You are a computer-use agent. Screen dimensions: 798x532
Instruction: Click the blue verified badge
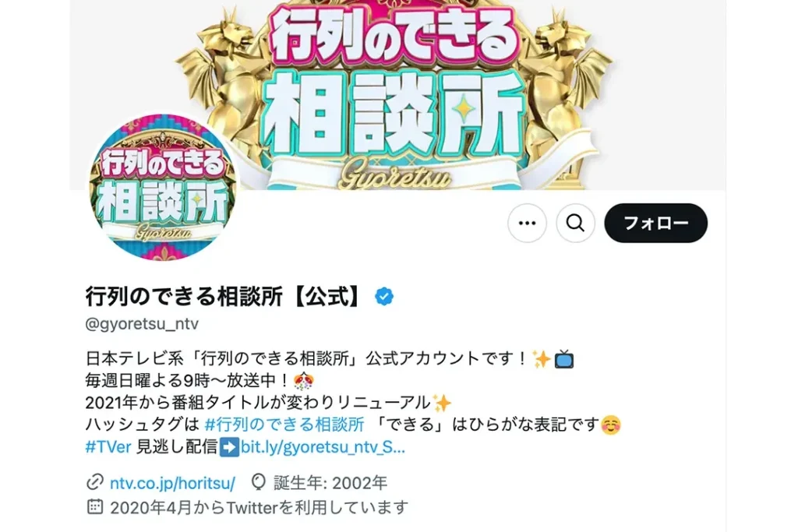383,296
